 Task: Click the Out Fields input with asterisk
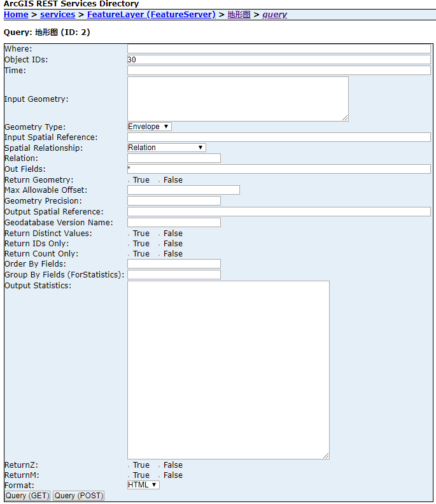[x=279, y=169]
